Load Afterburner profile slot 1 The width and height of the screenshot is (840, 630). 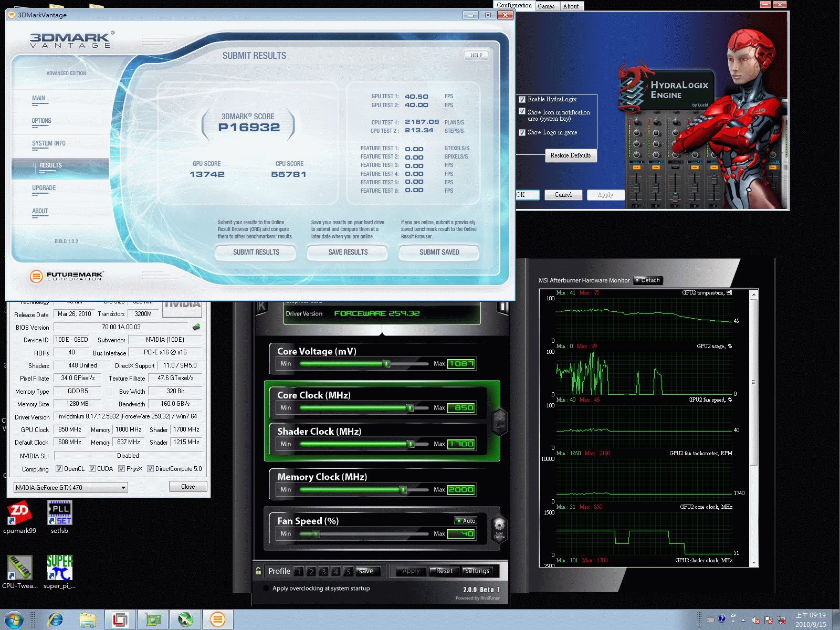tap(298, 572)
